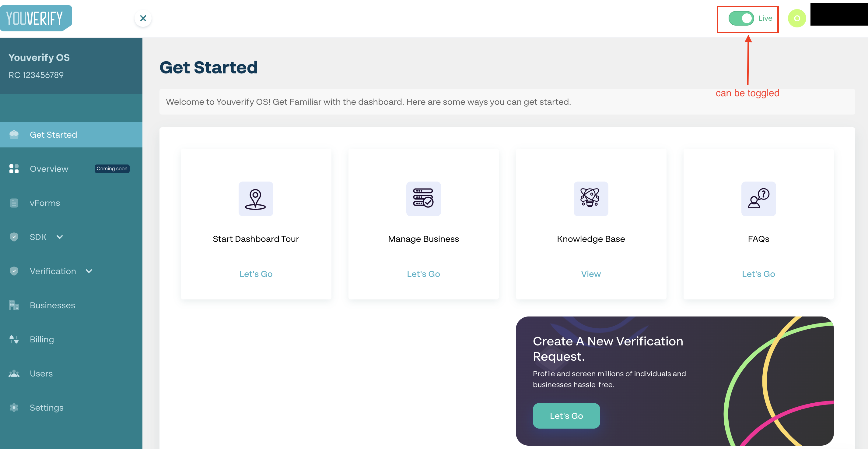Image resolution: width=868 pixels, height=449 pixels.
Task: Click the 'FAQs' card title
Action: [x=758, y=239]
